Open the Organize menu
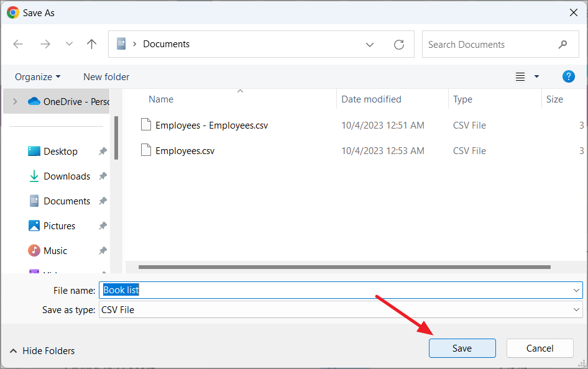The height and width of the screenshot is (369, 588). click(x=37, y=77)
